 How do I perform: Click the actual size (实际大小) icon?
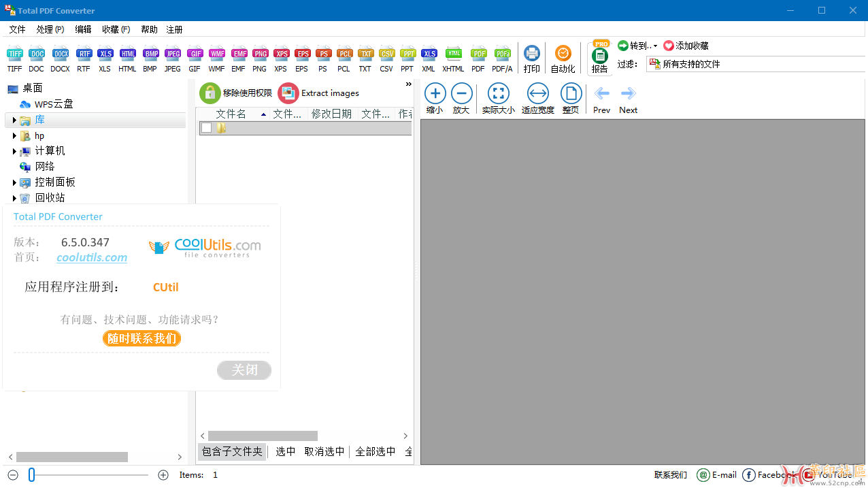pyautogui.click(x=498, y=93)
